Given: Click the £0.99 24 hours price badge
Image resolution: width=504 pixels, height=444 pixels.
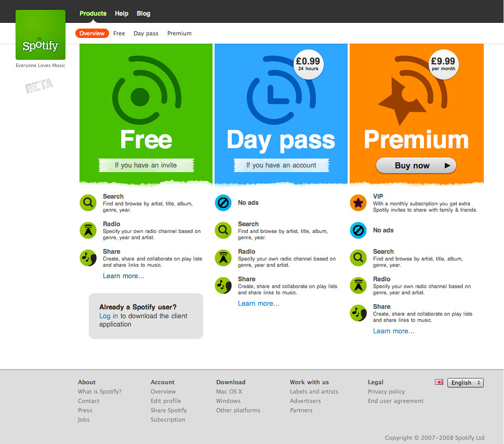Looking at the screenshot, I should click(309, 64).
